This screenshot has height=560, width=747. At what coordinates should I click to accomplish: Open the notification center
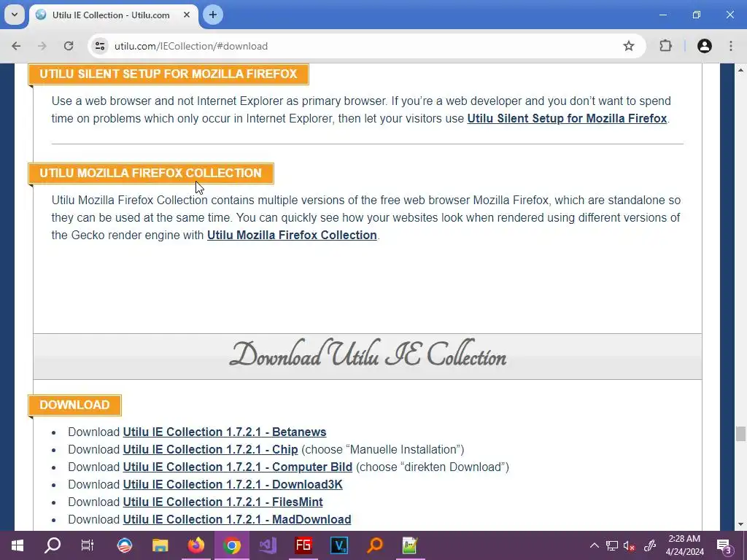724,545
